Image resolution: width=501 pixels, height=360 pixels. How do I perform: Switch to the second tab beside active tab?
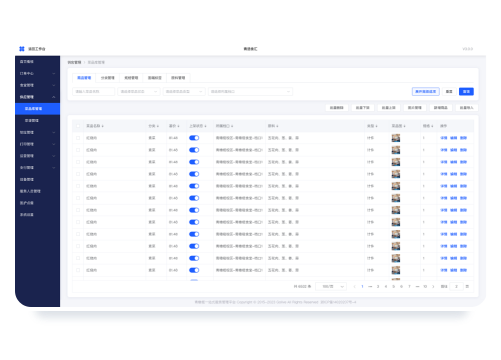107,78
